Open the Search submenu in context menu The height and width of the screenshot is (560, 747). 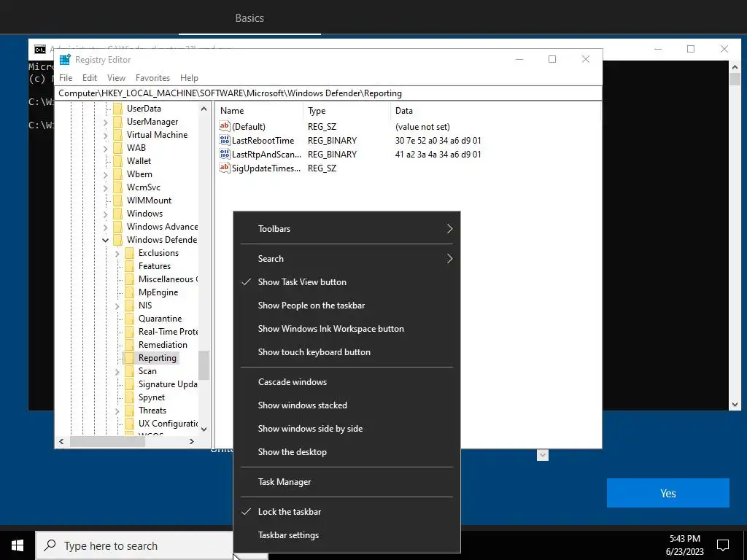(347, 259)
